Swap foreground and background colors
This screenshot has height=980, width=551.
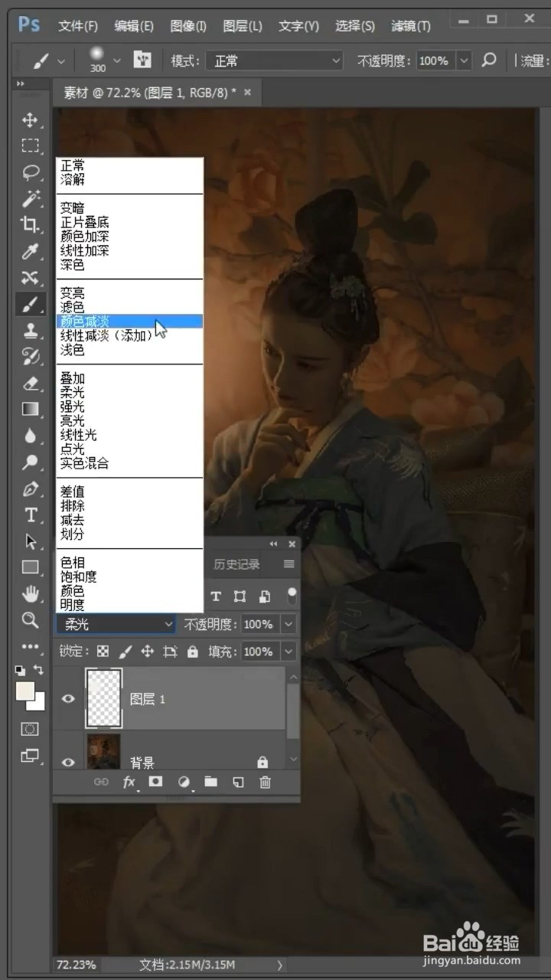tap(39, 671)
